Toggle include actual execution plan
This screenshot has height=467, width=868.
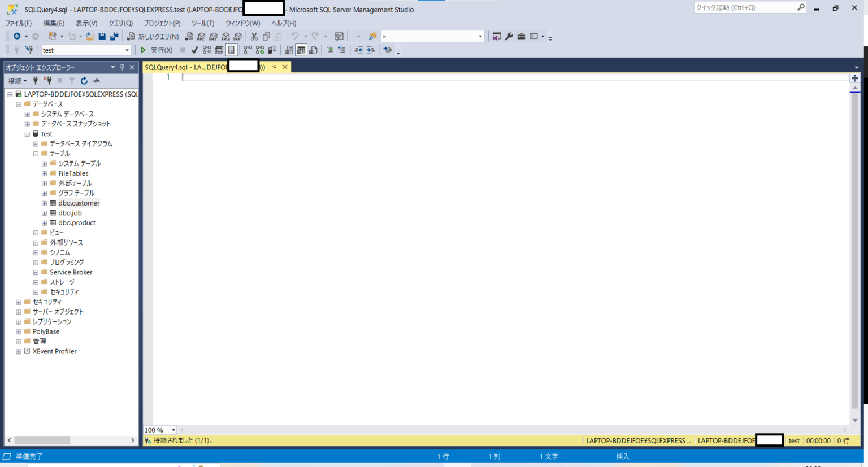tap(259, 50)
